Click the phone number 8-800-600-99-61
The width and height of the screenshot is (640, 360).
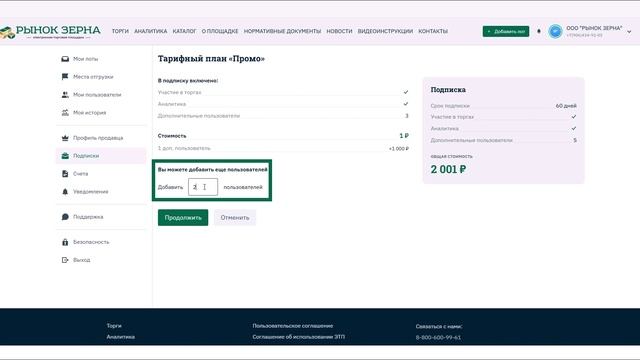(438, 338)
